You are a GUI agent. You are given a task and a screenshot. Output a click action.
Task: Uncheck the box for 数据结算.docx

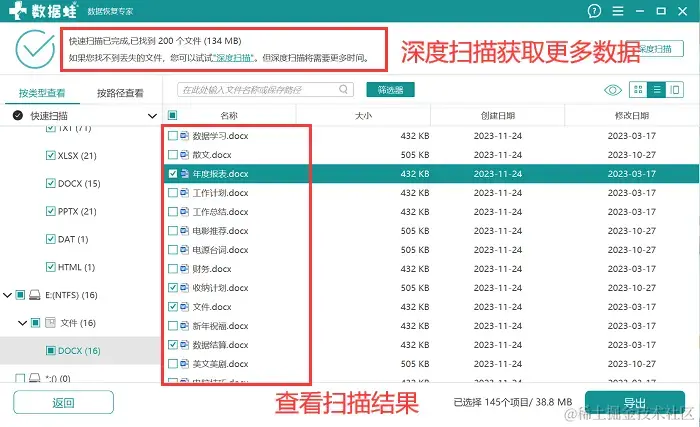tap(172, 345)
